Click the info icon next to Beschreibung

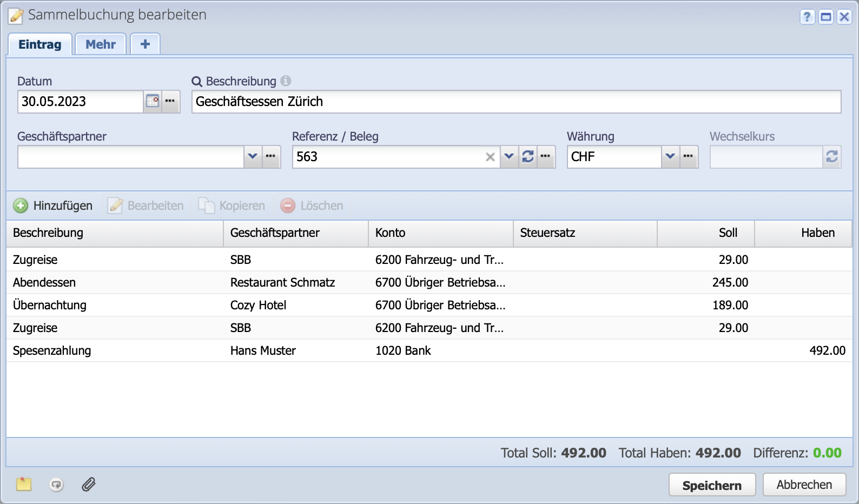coord(286,81)
